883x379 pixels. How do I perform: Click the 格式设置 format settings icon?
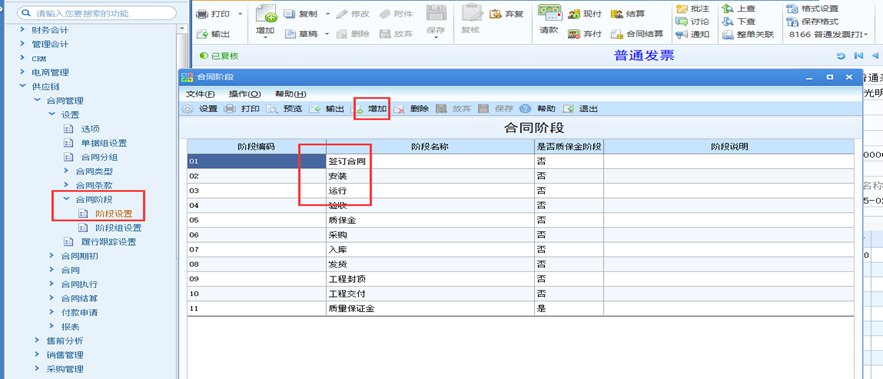click(792, 8)
